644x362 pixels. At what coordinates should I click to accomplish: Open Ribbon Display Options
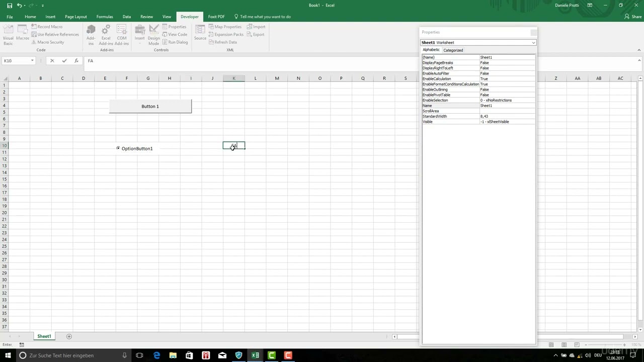pos(590,5)
